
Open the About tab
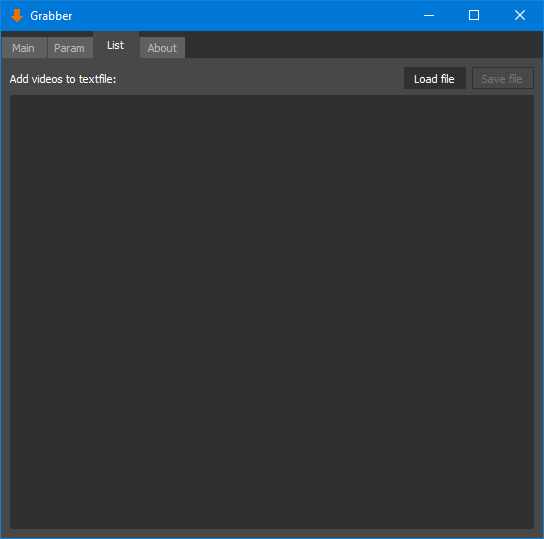[x=162, y=48]
